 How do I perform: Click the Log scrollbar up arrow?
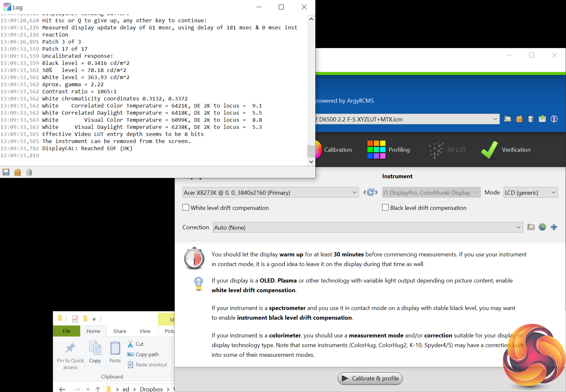pyautogui.click(x=311, y=19)
